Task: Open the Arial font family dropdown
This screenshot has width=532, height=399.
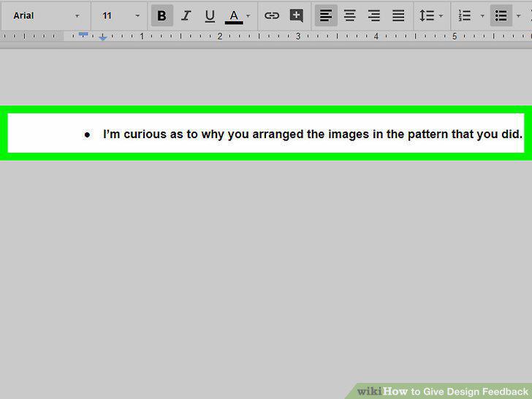Action: [x=46, y=15]
